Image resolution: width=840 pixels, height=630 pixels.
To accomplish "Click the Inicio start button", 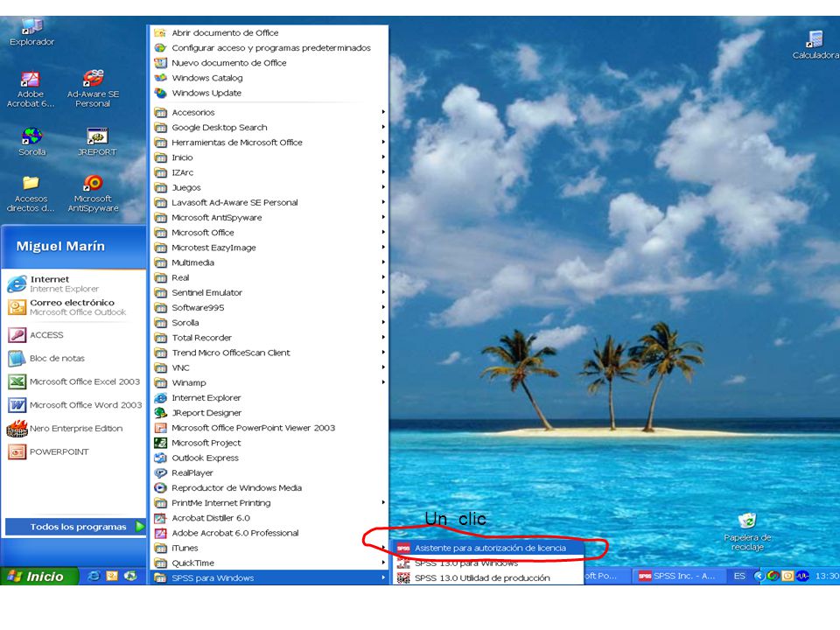I will (x=38, y=576).
